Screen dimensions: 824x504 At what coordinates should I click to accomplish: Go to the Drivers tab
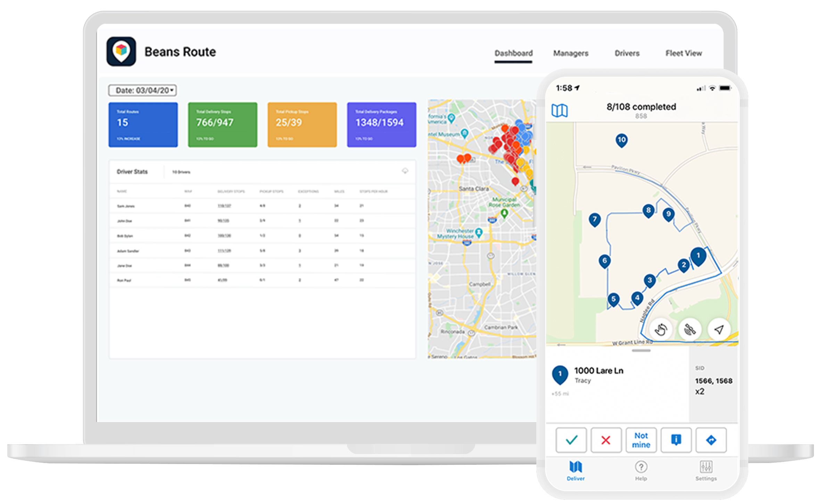click(627, 53)
